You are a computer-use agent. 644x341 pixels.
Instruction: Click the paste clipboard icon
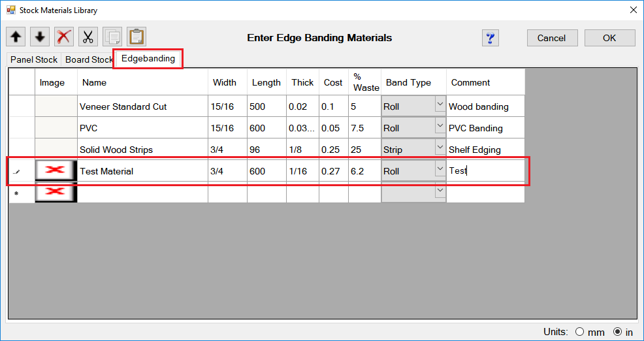click(x=136, y=37)
